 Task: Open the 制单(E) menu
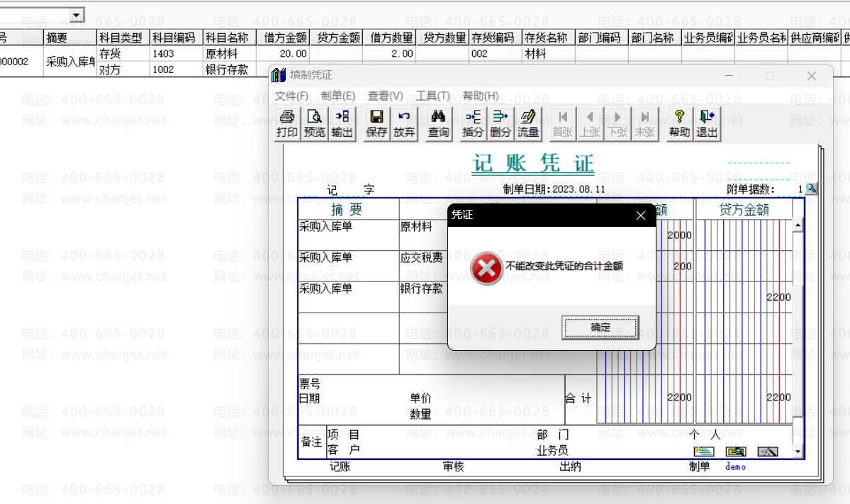(x=337, y=96)
